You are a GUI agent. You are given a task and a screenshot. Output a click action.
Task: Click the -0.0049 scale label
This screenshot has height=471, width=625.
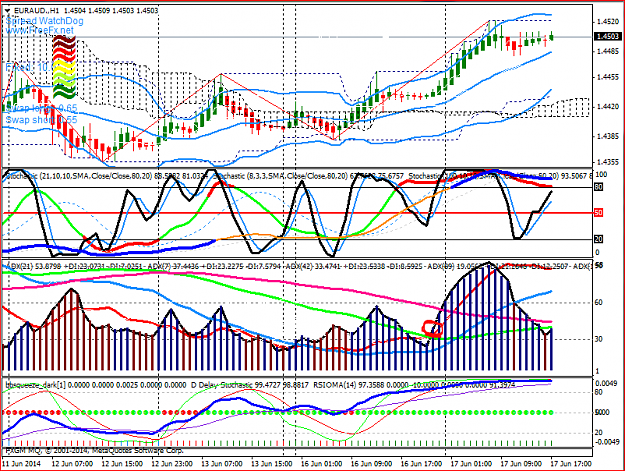pos(606,442)
